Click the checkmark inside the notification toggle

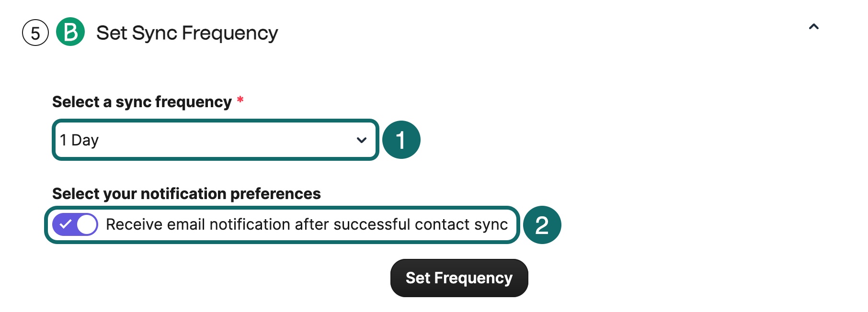[x=67, y=223]
